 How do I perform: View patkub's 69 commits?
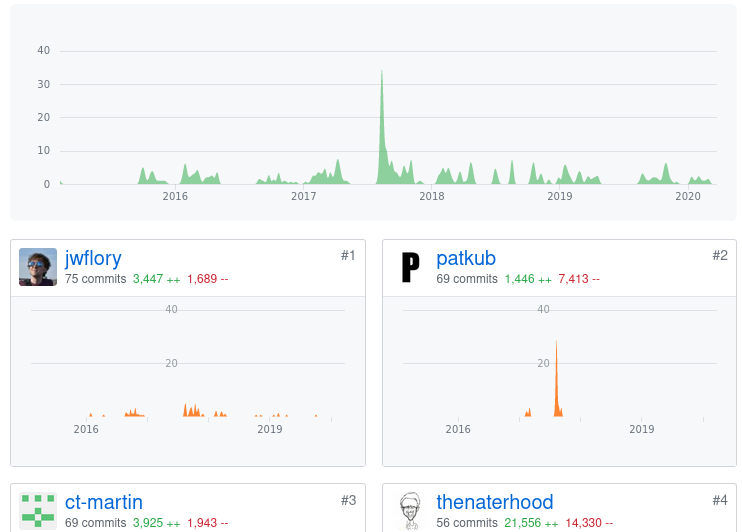[x=466, y=279]
